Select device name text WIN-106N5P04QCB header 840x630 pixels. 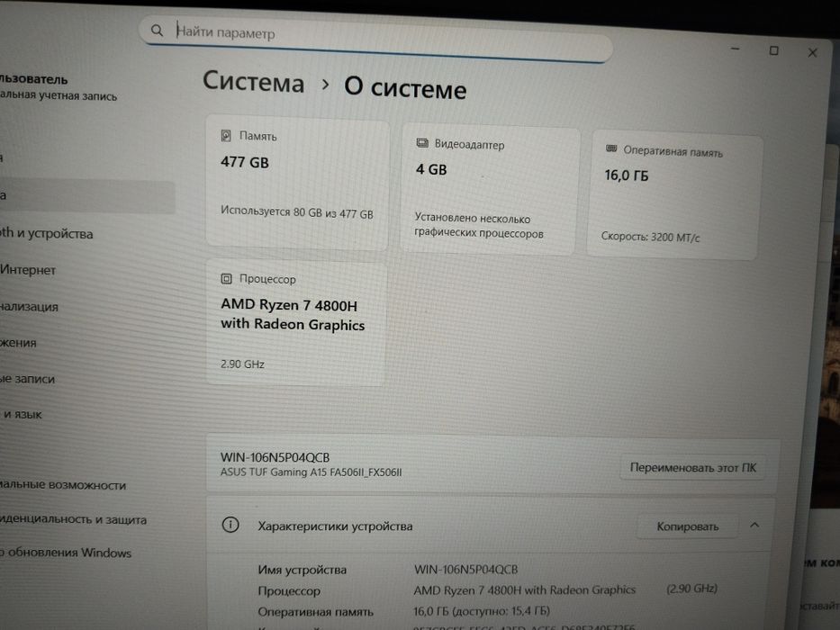[275, 457]
